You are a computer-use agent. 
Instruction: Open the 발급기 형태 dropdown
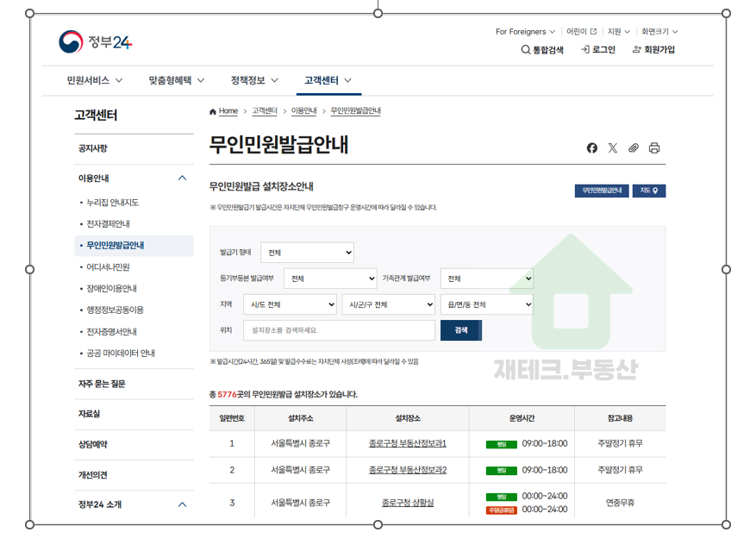click(x=308, y=253)
